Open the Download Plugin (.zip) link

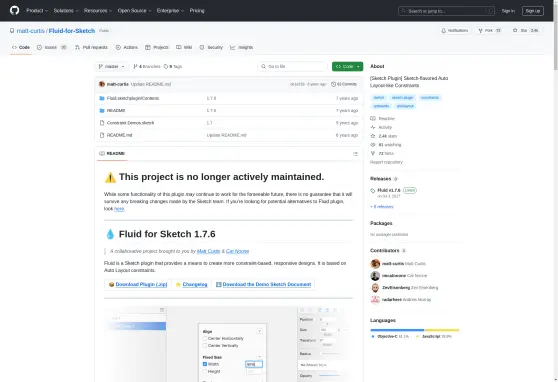tap(141, 284)
